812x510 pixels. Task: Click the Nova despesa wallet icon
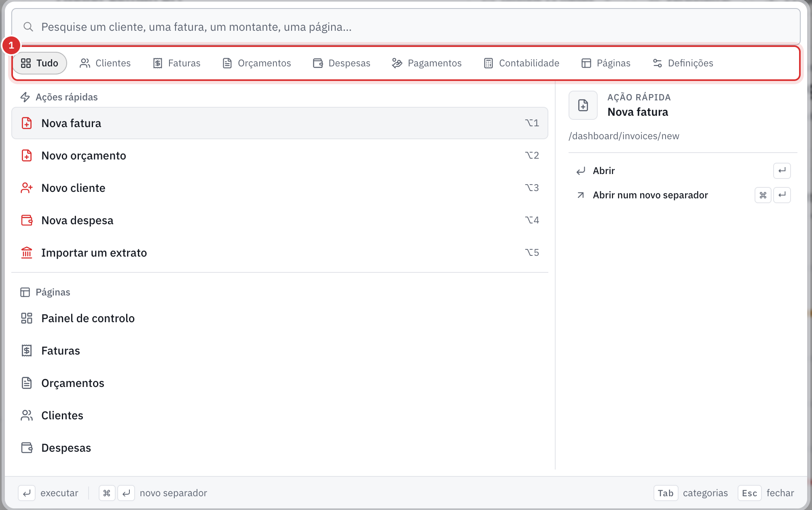coord(27,220)
